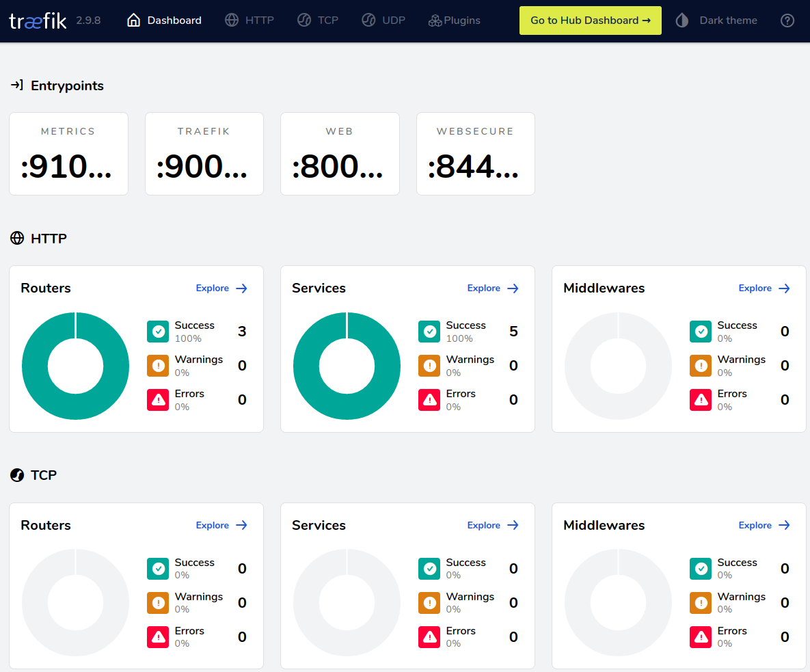This screenshot has height=672, width=810.
Task: Explore HTTP Middlewares
Action: 764,288
